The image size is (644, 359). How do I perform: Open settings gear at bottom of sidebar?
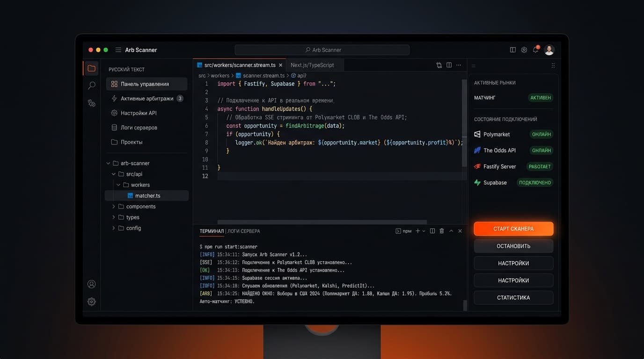coord(92,302)
